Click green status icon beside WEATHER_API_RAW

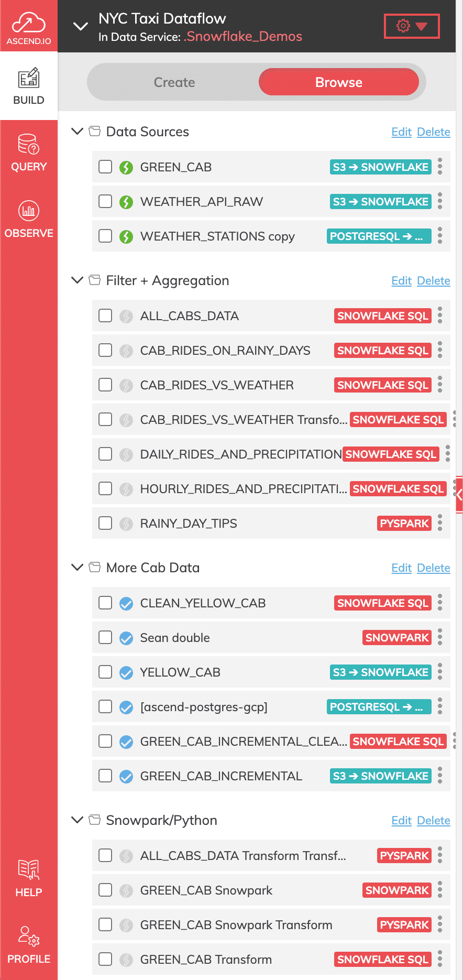coord(126,202)
